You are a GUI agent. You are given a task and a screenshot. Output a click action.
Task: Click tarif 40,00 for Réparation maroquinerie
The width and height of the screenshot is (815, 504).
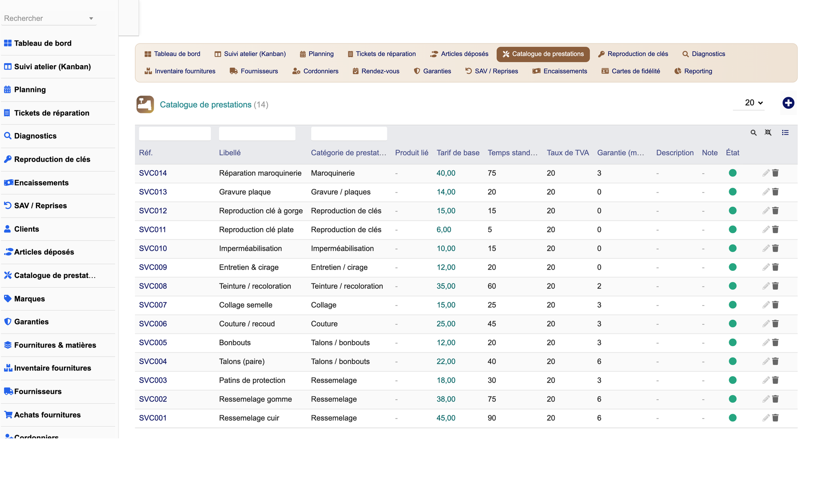click(x=446, y=173)
